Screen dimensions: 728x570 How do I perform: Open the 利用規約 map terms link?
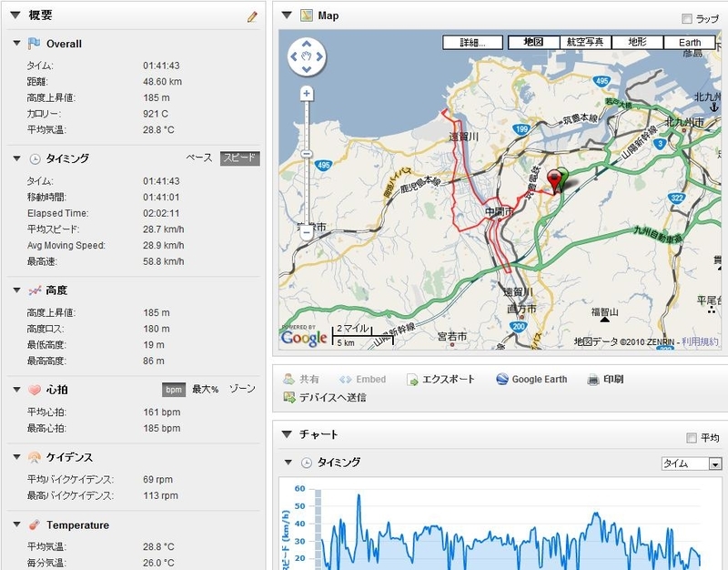click(x=700, y=341)
